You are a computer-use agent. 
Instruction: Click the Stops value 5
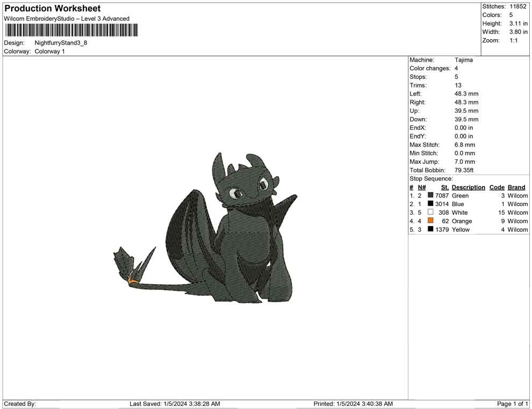pyautogui.click(x=456, y=77)
